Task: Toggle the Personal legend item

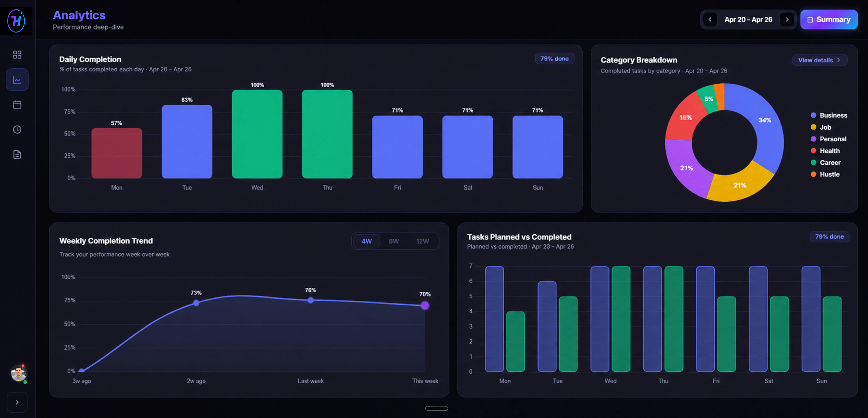Action: pyautogui.click(x=828, y=139)
